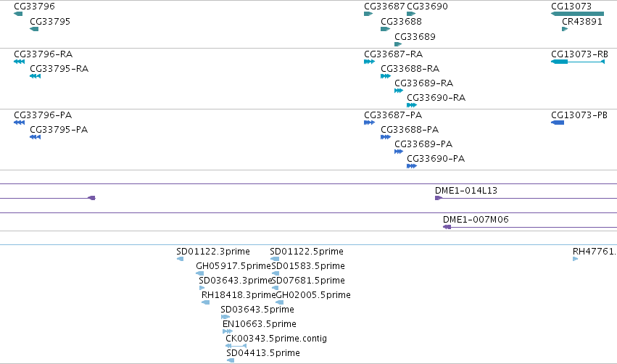Image resolution: width=617 pixels, height=364 pixels.
Task: Open the CG33689 gene arrow glyph
Action: 398,44
